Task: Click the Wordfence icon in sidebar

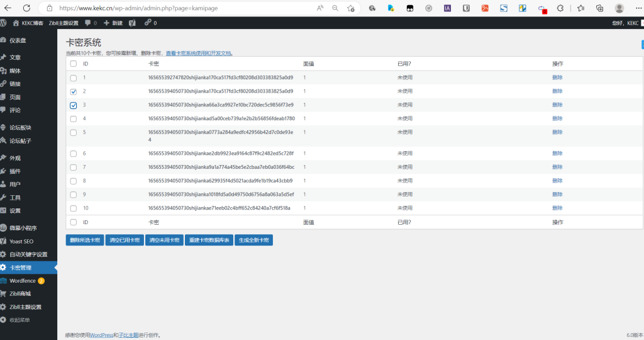Action: point(4,281)
